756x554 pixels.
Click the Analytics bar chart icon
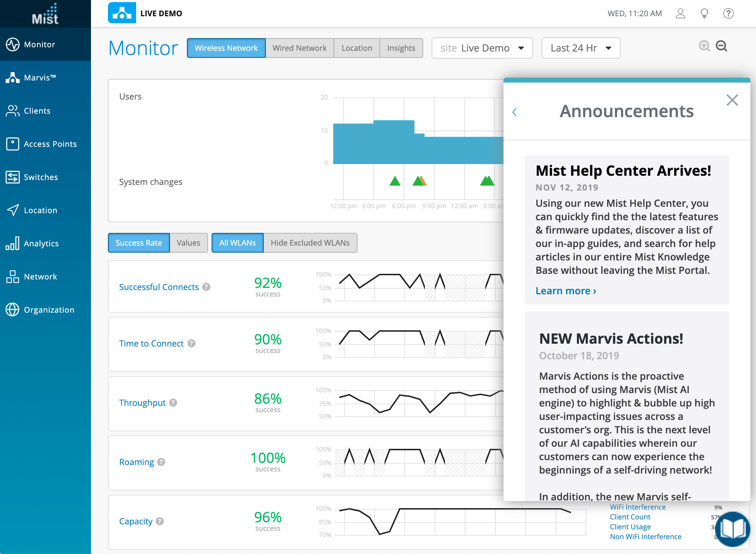click(13, 243)
